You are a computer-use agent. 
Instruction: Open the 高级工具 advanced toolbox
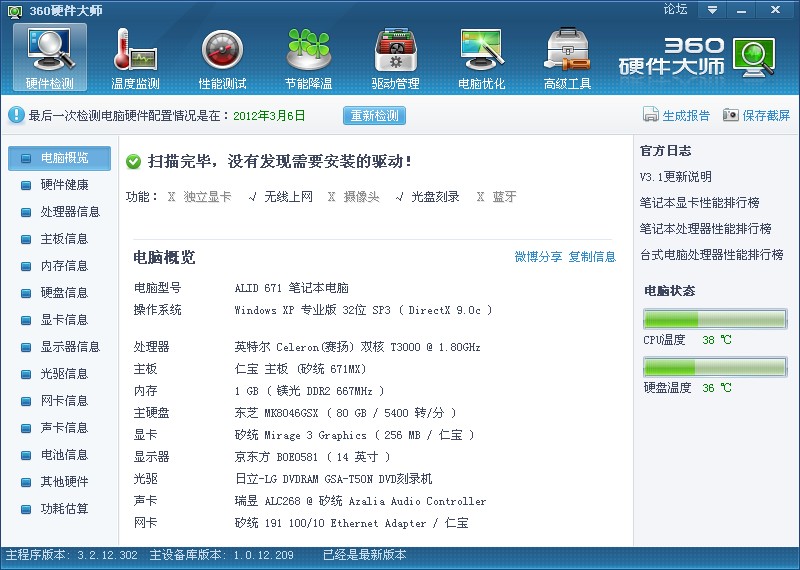coord(567,57)
